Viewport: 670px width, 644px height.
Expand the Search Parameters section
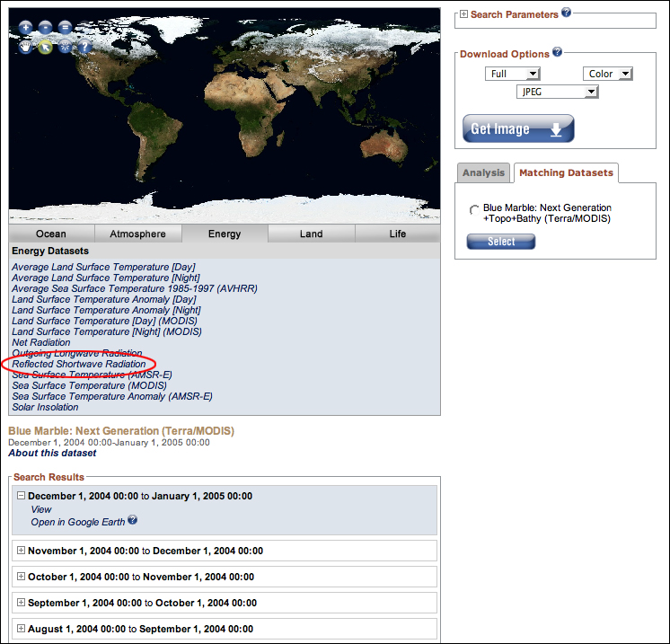pos(463,14)
